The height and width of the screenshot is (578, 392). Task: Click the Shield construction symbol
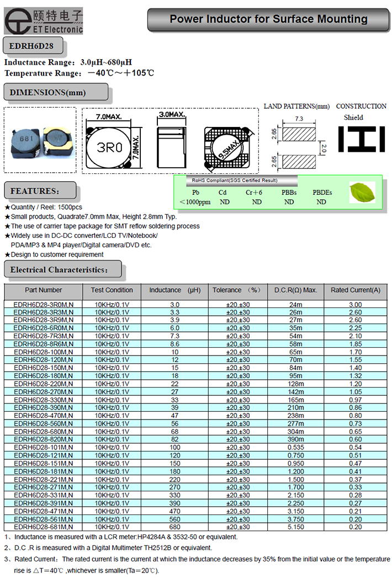[x=361, y=139]
